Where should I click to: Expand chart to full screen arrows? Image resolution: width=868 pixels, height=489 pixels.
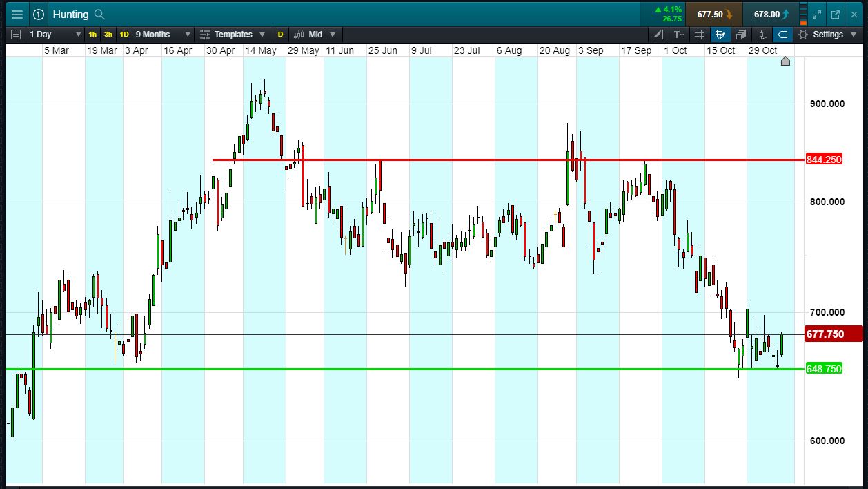pyautogui.click(x=817, y=14)
